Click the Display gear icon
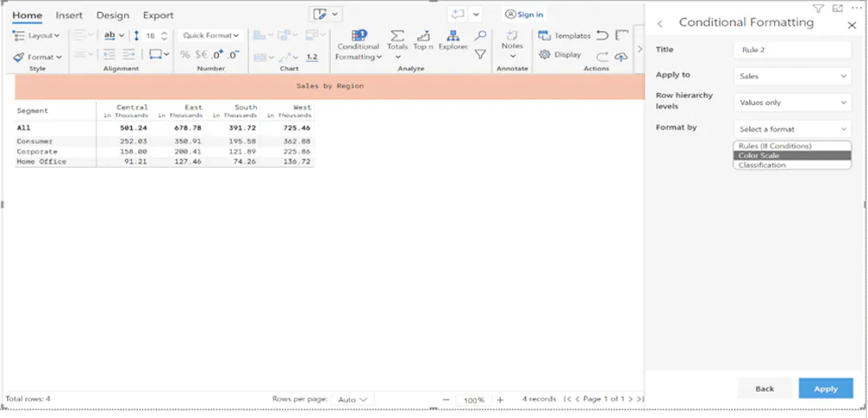 pos(545,55)
